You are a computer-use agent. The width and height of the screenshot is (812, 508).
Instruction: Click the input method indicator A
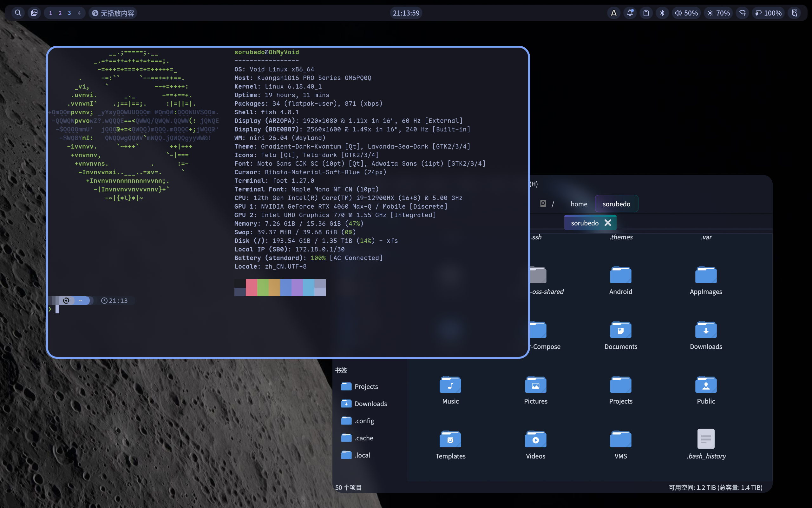(x=614, y=13)
